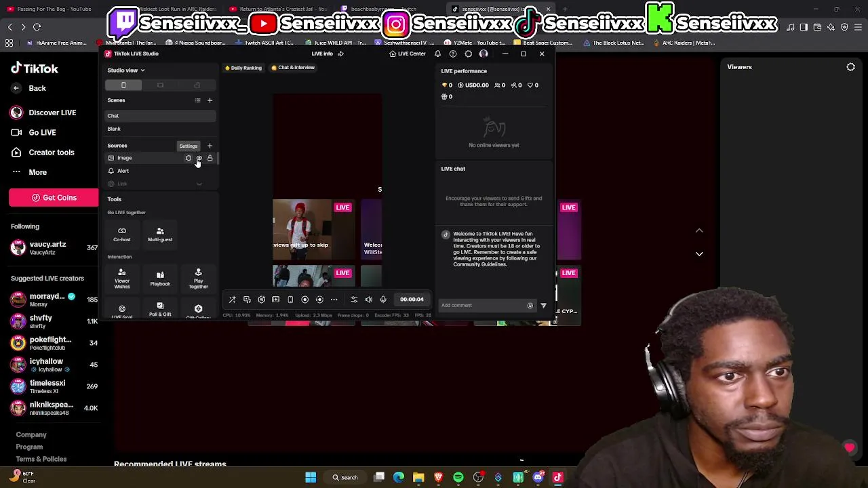Screen dimensions: 868x488
Task: Open Discover LIVE in TikTok sidebar
Action: click(x=43, y=113)
